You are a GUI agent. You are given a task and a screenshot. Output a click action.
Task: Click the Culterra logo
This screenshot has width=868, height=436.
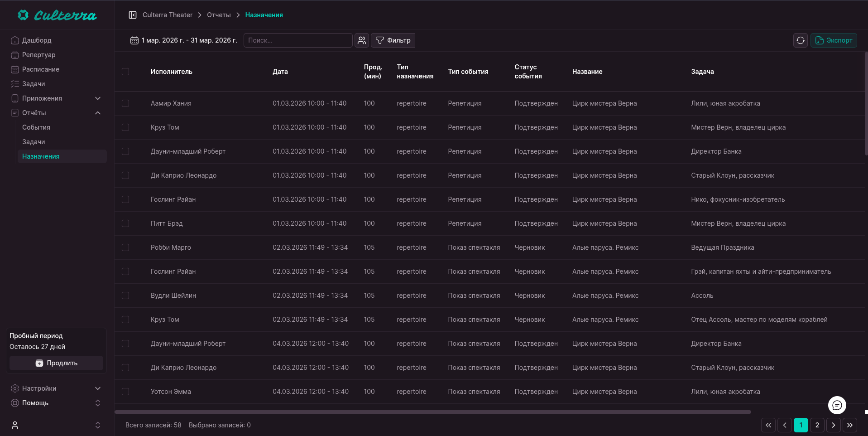tap(57, 15)
